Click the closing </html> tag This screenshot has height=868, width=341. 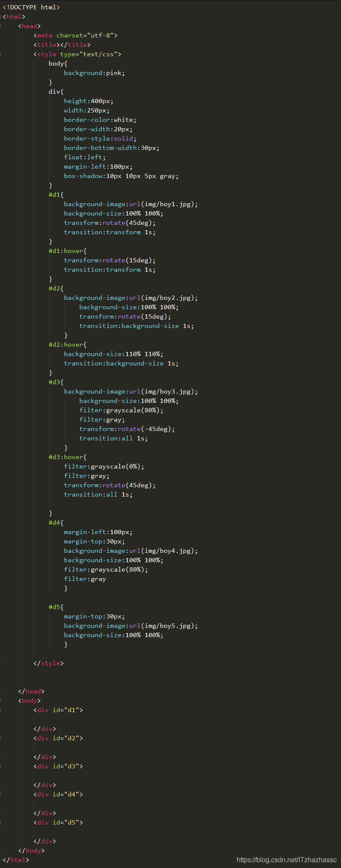[x=16, y=860]
